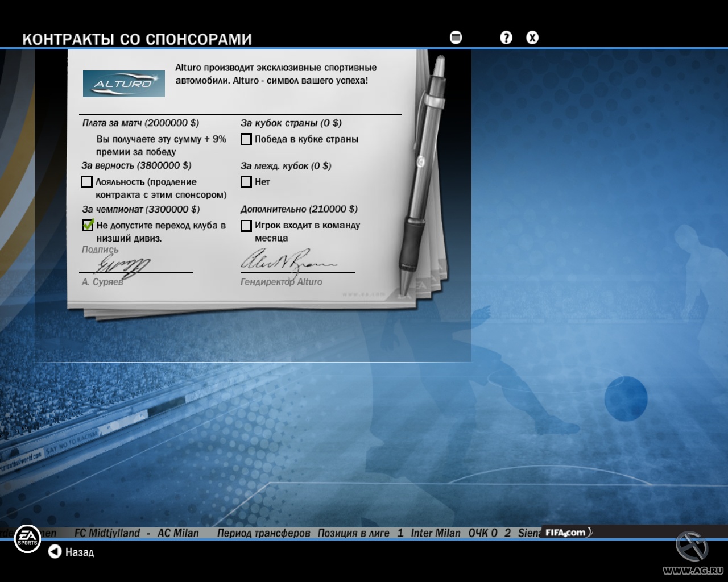This screenshot has width=728, height=582.
Task: Check Игрок входит в команду месяца
Action: click(x=246, y=226)
